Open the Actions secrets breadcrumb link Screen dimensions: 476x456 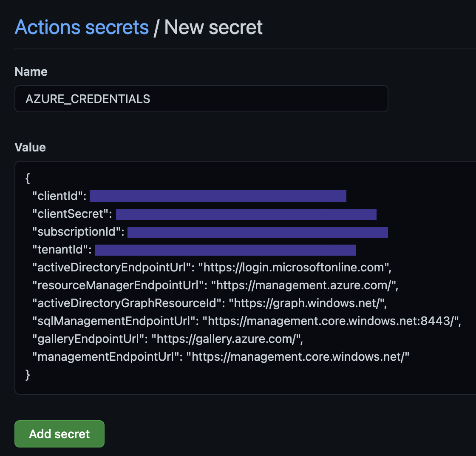point(82,27)
